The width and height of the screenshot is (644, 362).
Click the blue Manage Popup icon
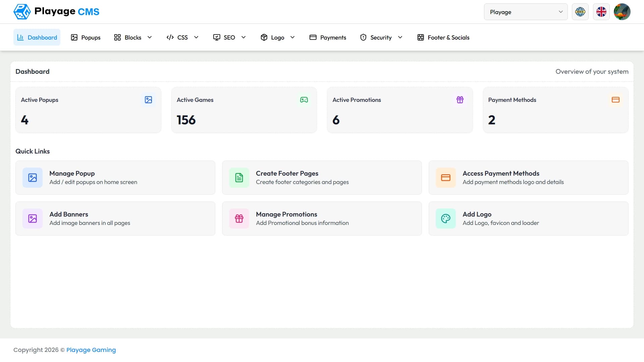coord(33,178)
